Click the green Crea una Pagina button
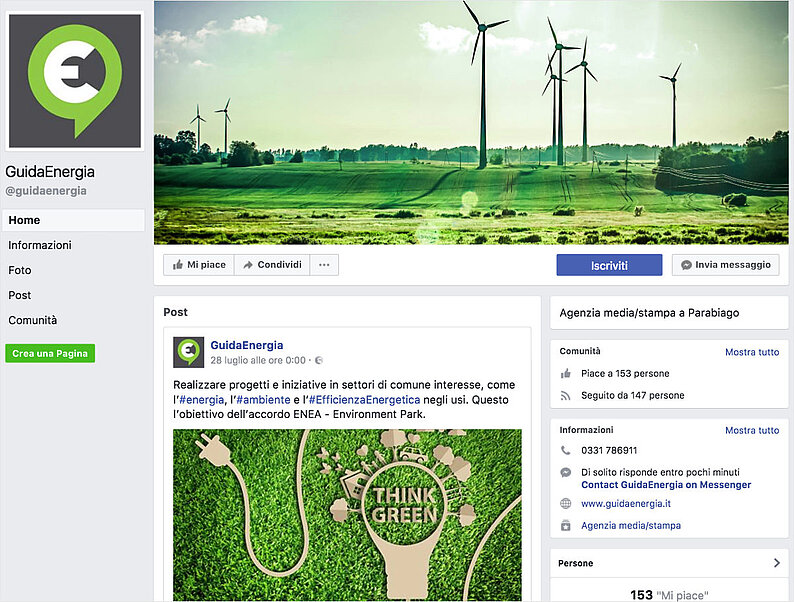Screen dimensions: 794x602 pyautogui.click(x=50, y=354)
